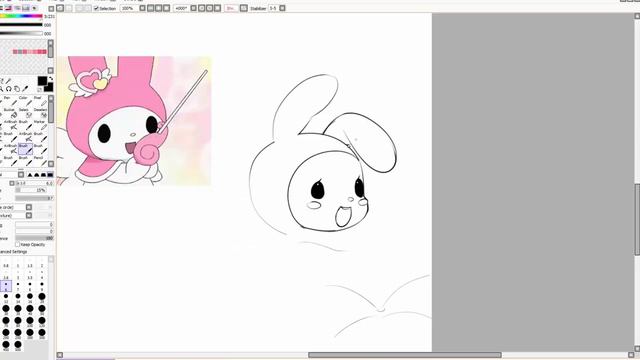Click the tool tray scroll up arrow
Screen dimensions: 640x360
point(51,98)
